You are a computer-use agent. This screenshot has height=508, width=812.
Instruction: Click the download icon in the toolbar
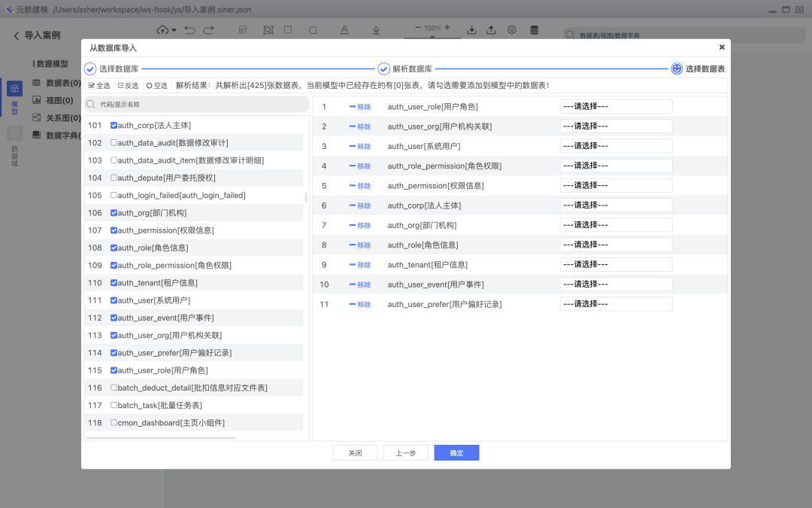click(x=472, y=30)
